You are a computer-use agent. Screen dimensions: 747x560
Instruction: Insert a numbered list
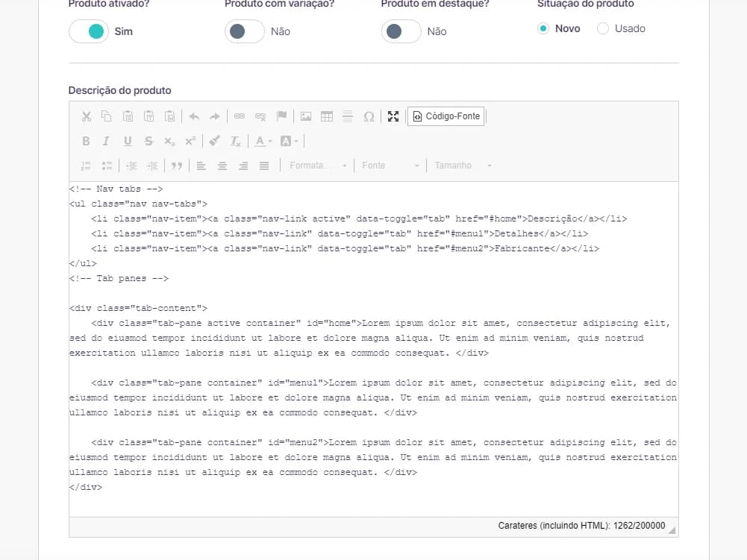86,166
